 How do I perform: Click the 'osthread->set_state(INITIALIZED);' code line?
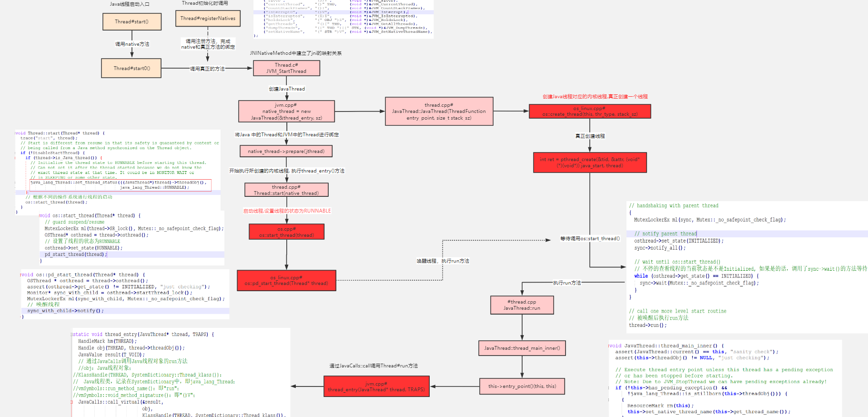tap(679, 241)
